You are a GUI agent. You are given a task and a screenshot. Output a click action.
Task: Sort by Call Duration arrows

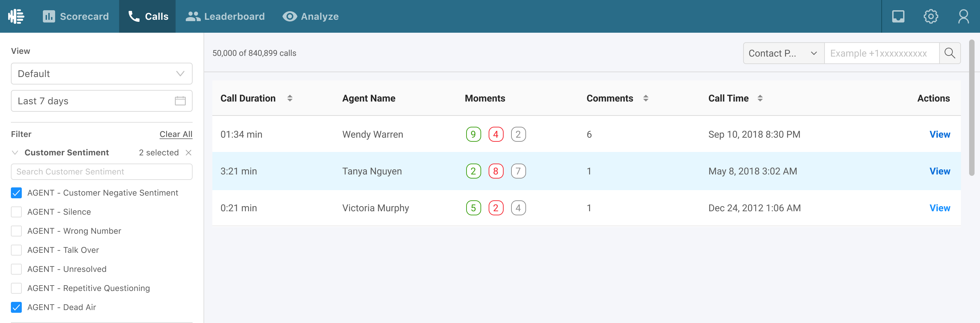(x=290, y=98)
